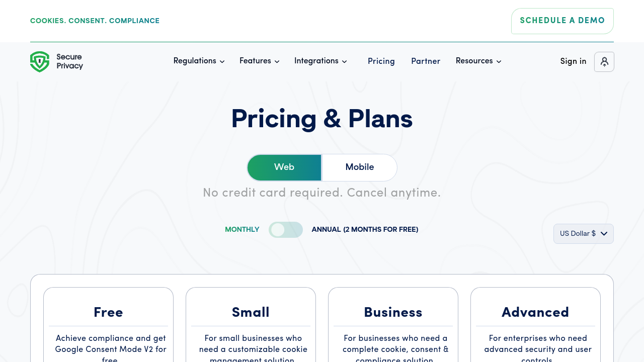Click the Resources chevron arrow
Viewport: 644px width, 362px height.
(499, 62)
